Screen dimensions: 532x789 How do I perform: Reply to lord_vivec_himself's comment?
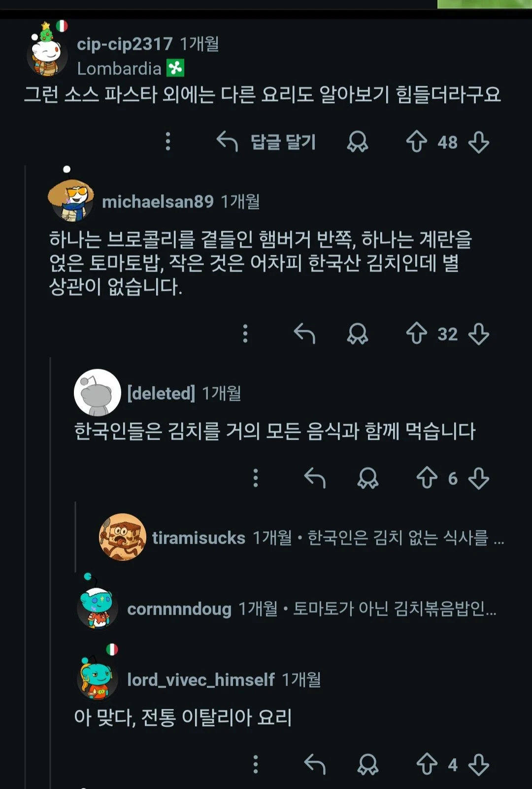[x=315, y=765]
